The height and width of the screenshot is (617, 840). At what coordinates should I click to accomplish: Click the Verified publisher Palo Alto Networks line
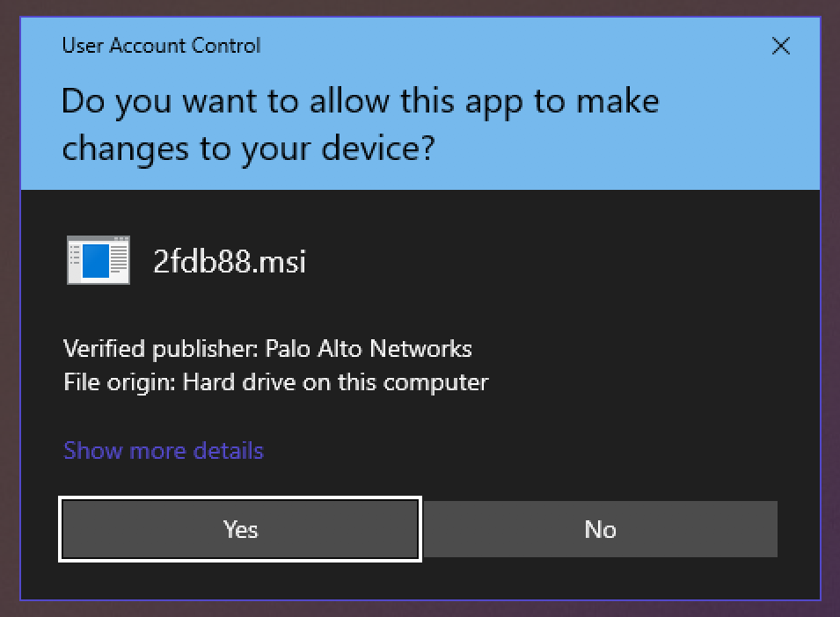[x=267, y=349]
